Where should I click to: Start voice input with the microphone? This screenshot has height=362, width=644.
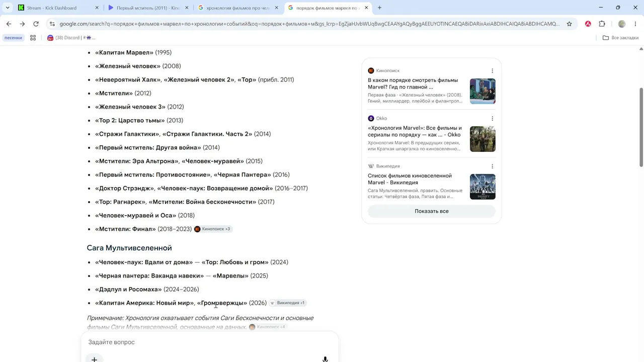pyautogui.click(x=325, y=359)
